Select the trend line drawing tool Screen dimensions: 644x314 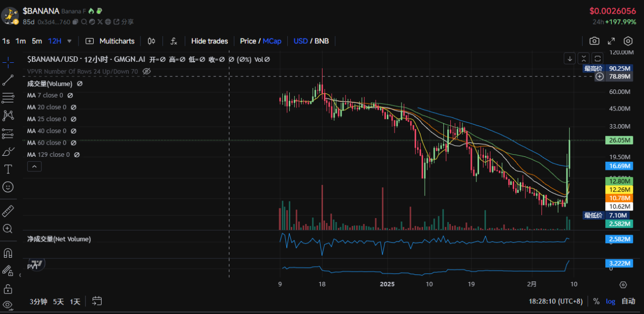point(8,80)
